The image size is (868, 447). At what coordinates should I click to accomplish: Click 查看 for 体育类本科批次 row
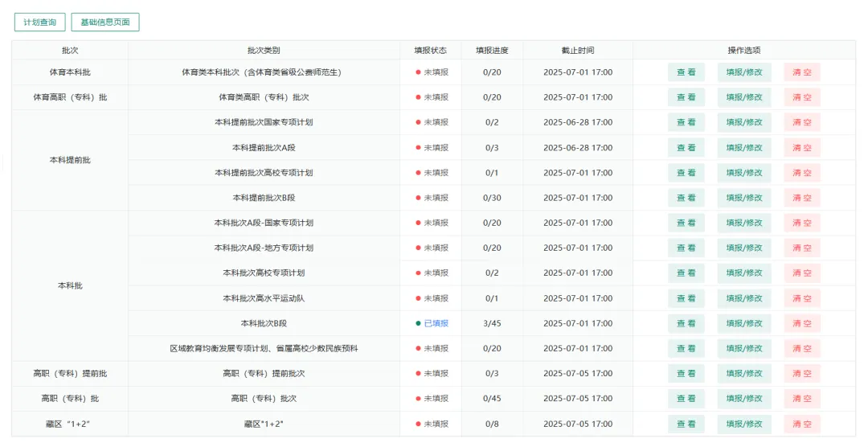coord(686,72)
